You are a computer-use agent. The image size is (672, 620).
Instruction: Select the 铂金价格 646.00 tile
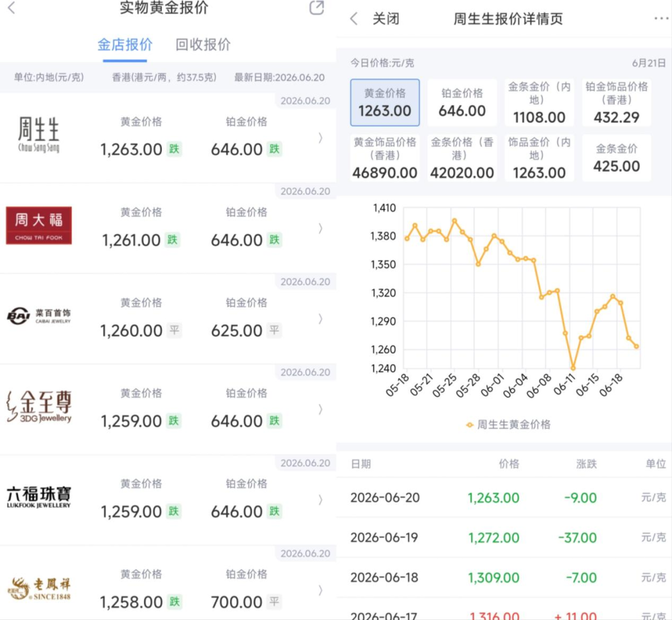462,102
